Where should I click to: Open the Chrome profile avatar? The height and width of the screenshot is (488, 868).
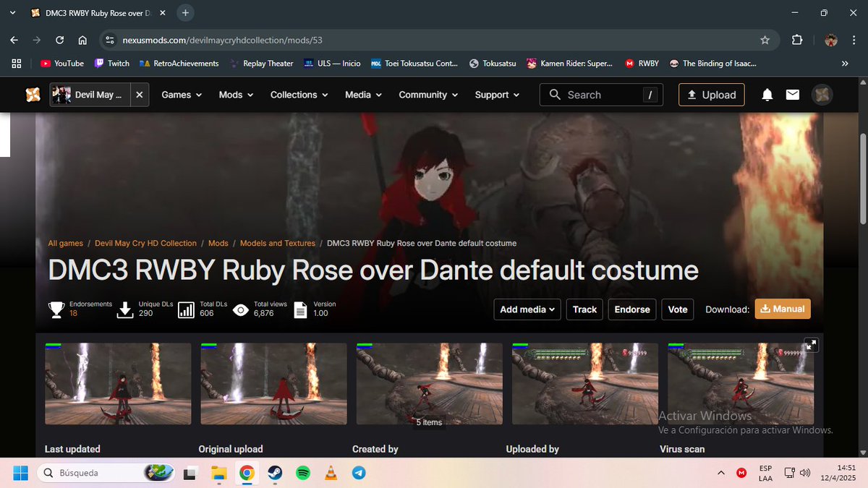click(x=831, y=40)
